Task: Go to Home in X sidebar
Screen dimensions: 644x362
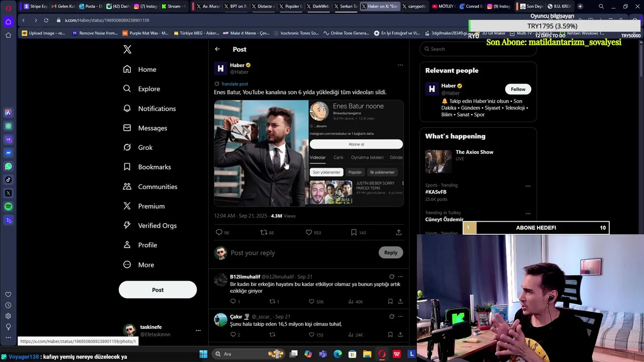Action: tap(140, 69)
